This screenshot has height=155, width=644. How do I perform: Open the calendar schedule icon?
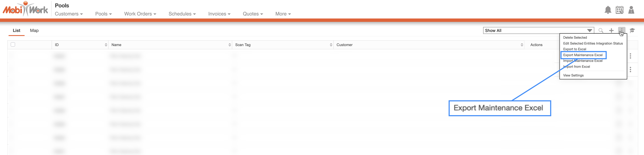[619, 10]
